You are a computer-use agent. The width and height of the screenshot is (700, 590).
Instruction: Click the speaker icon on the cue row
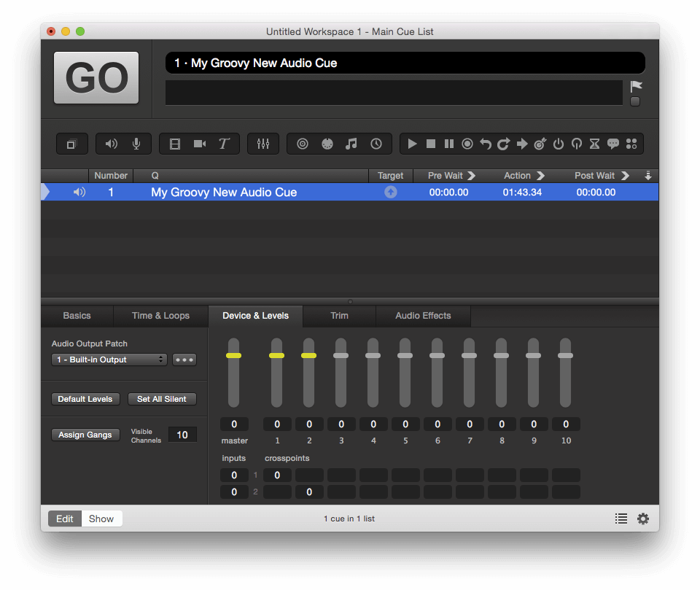80,192
